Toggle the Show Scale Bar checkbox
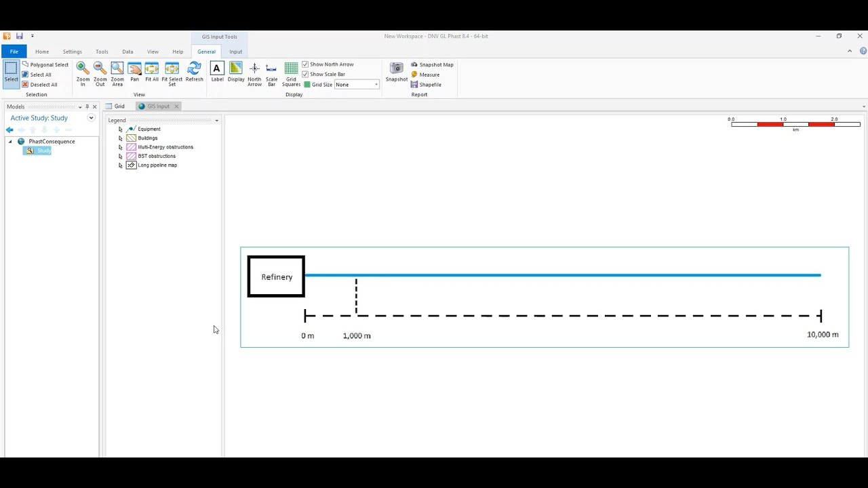The height and width of the screenshot is (488, 868). tap(305, 74)
